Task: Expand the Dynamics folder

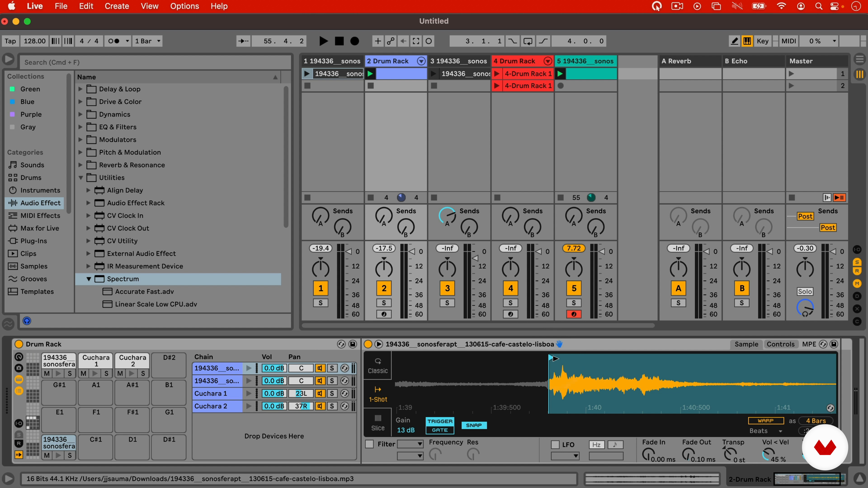Action: (x=80, y=114)
